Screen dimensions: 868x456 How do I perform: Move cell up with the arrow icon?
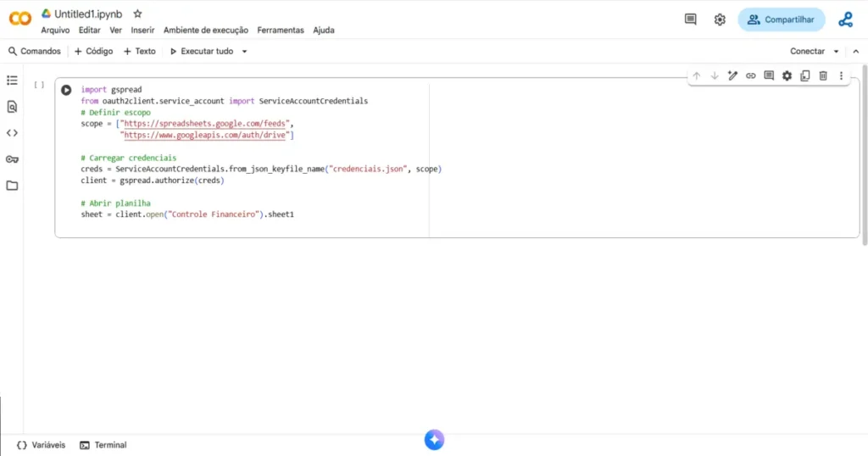697,75
